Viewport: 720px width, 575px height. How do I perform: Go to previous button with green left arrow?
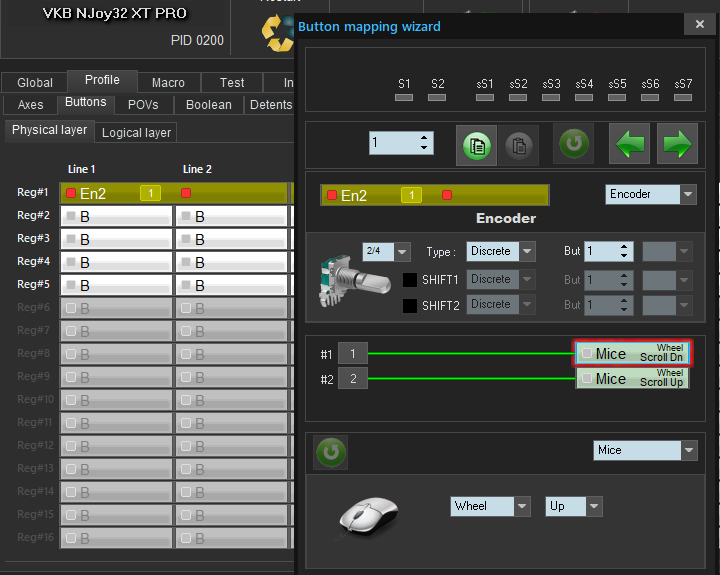[629, 144]
